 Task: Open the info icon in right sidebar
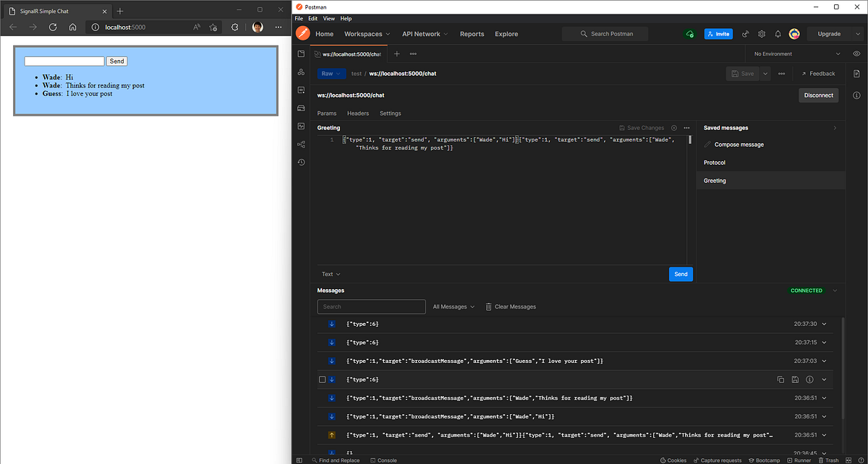856,95
